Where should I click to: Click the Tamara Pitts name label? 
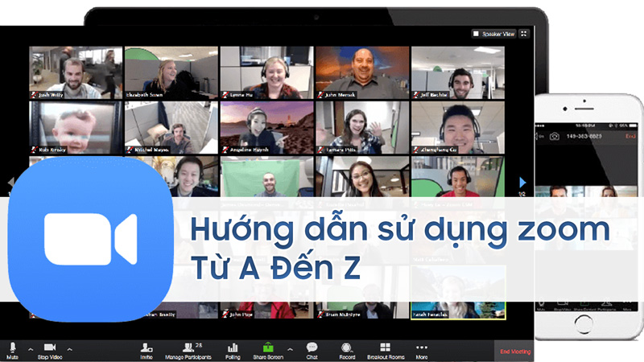(341, 150)
